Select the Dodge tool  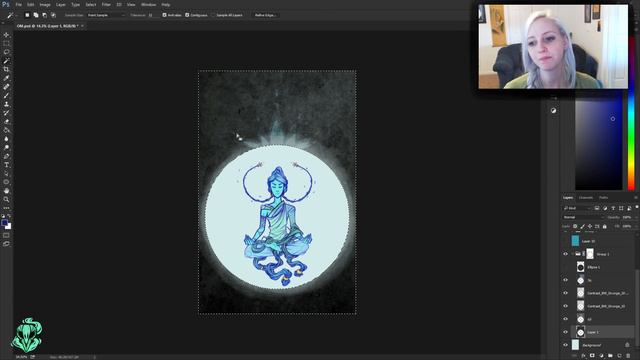tap(6, 147)
